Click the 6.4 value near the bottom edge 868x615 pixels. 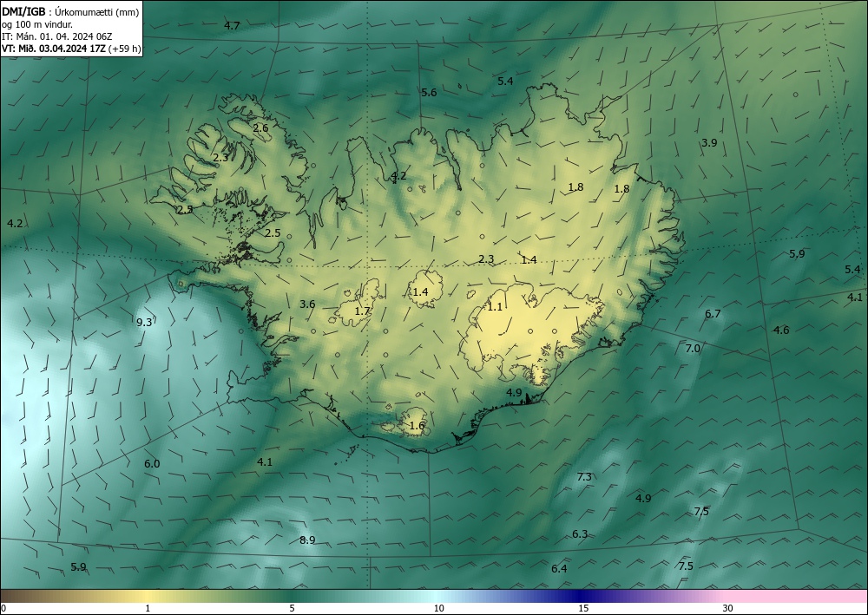(x=559, y=568)
